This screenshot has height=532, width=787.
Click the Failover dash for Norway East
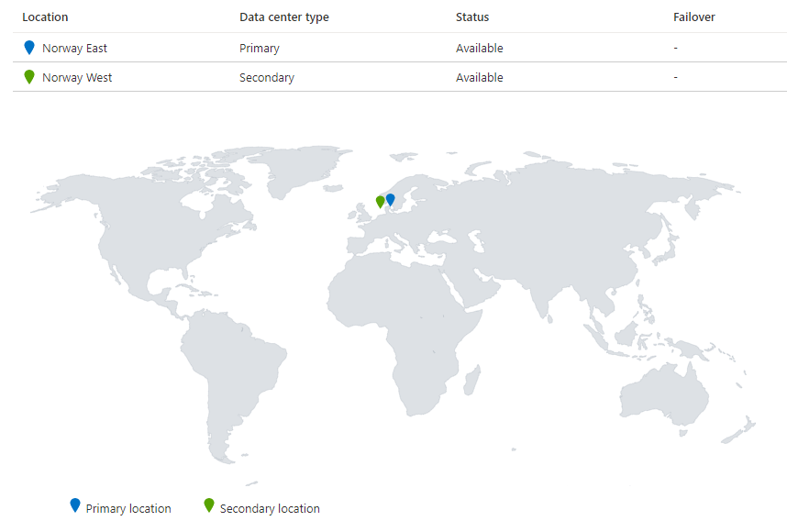[x=675, y=49]
